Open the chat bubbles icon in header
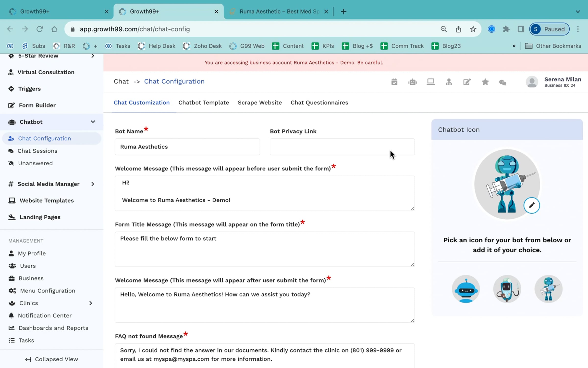Image resolution: width=588 pixels, height=368 pixels. [503, 82]
